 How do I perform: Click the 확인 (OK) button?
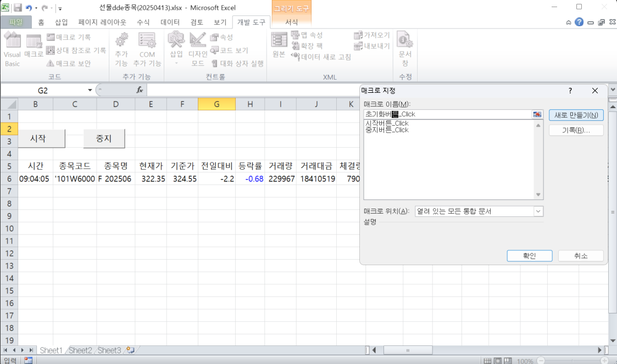529,255
